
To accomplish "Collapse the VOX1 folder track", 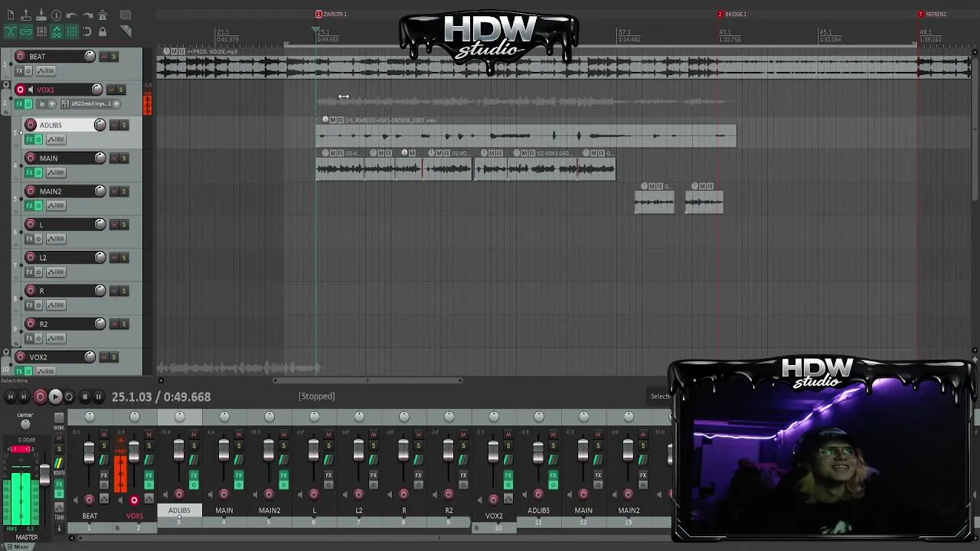I will point(6,85).
